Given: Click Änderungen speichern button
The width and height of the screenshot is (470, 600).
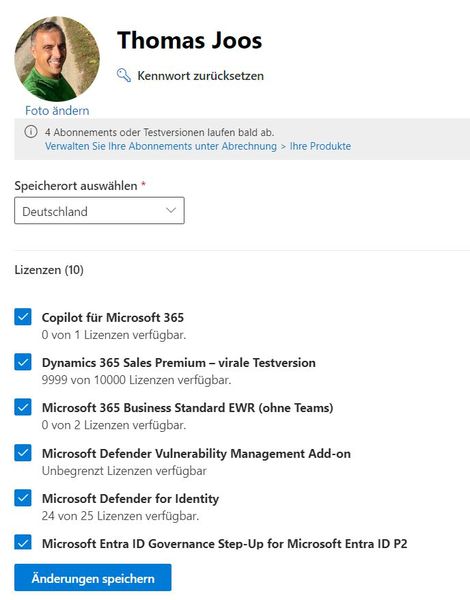Looking at the screenshot, I should tap(93, 577).
